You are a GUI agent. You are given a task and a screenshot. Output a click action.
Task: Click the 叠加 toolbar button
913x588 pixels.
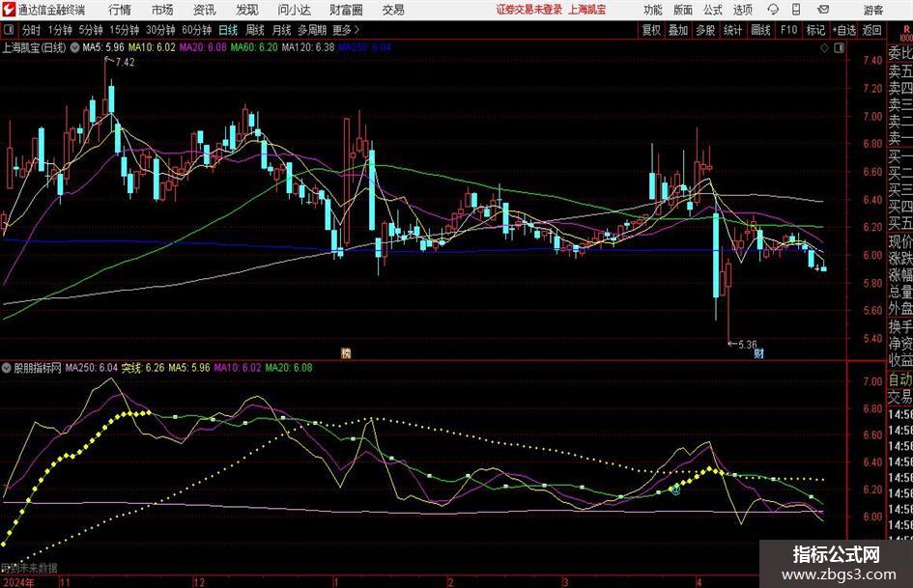tap(678, 30)
